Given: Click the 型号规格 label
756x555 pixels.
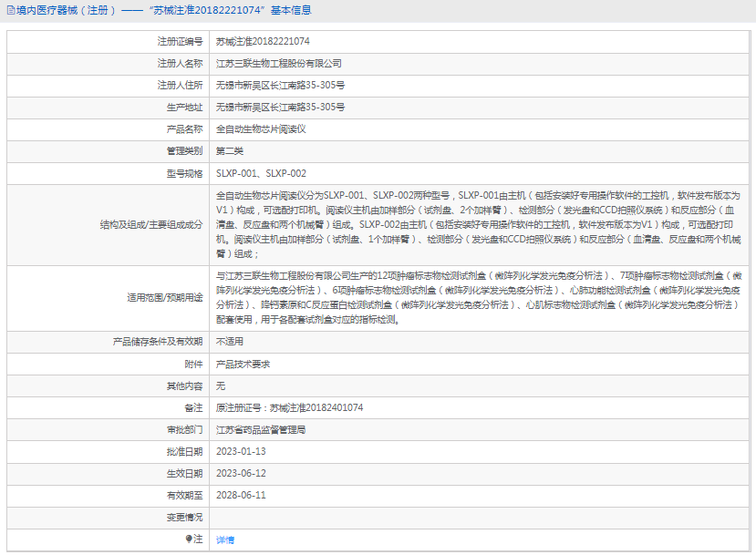Looking at the screenshot, I should tap(184, 173).
